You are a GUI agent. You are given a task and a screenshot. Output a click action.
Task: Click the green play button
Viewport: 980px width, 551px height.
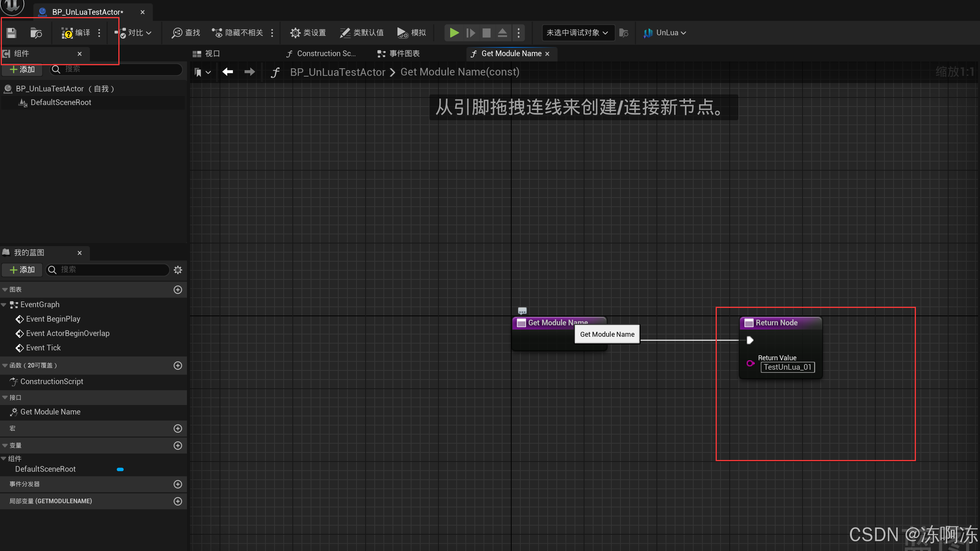[454, 33]
